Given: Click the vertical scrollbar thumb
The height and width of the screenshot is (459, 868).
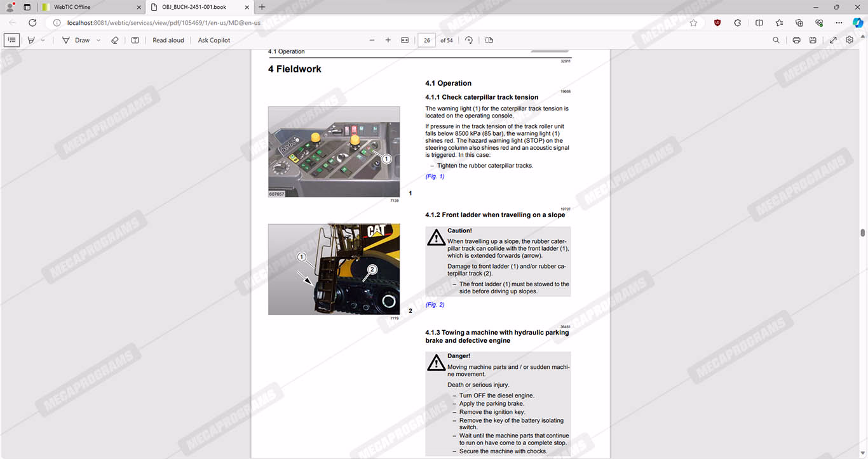Looking at the screenshot, I should (862, 232).
